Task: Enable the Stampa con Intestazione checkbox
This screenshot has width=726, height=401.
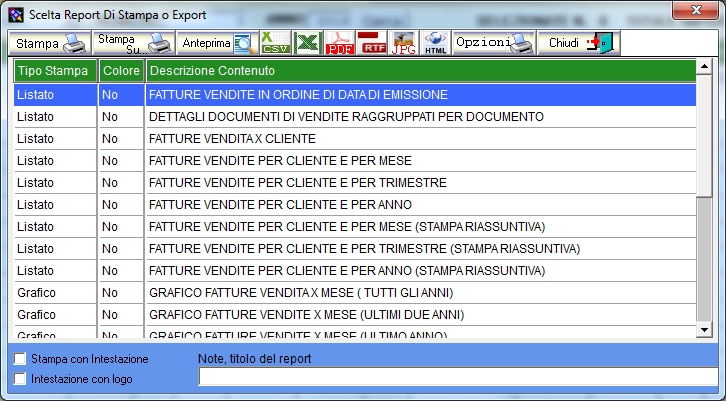Action: [22, 359]
